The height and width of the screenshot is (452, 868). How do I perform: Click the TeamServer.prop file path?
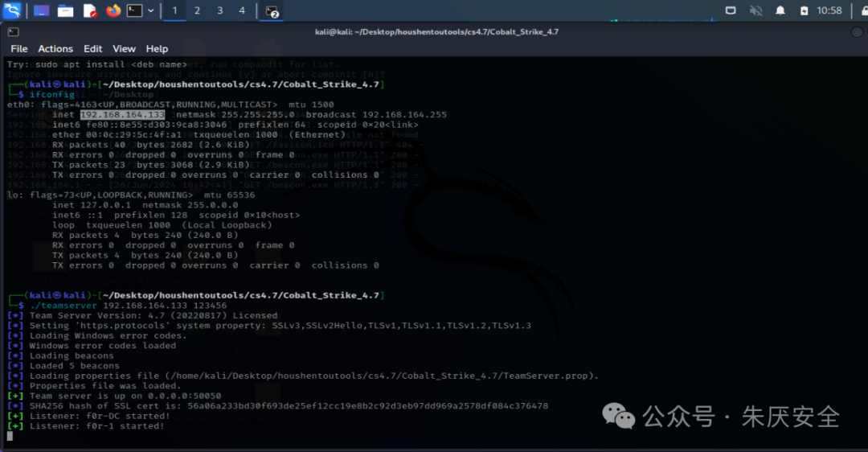tap(379, 376)
